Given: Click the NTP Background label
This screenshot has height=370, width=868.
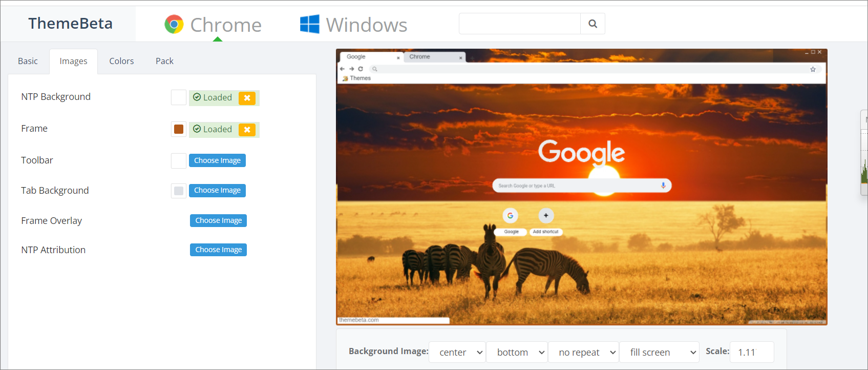Looking at the screenshot, I should click(x=56, y=97).
